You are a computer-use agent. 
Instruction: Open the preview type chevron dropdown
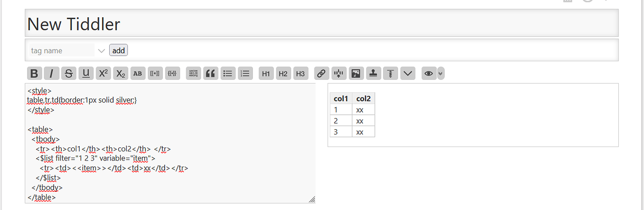441,73
